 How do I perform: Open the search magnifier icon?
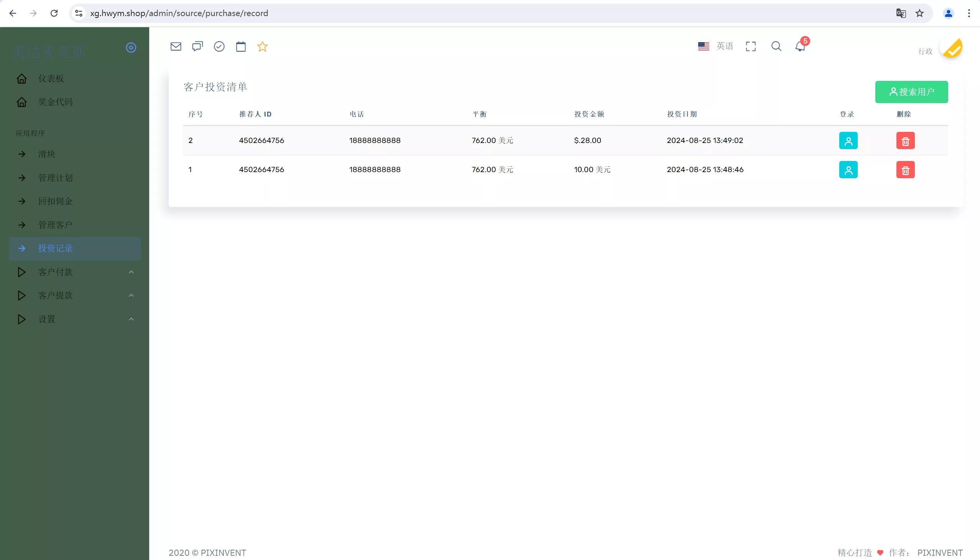(776, 46)
